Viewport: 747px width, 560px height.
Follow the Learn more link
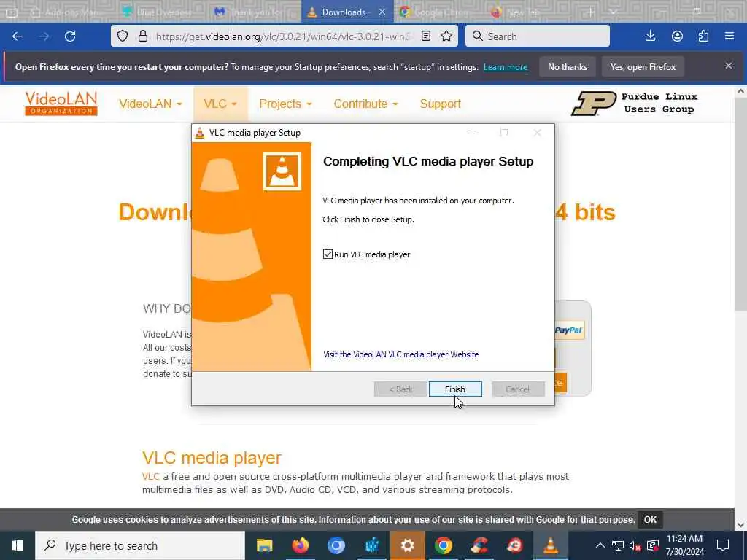pos(506,67)
